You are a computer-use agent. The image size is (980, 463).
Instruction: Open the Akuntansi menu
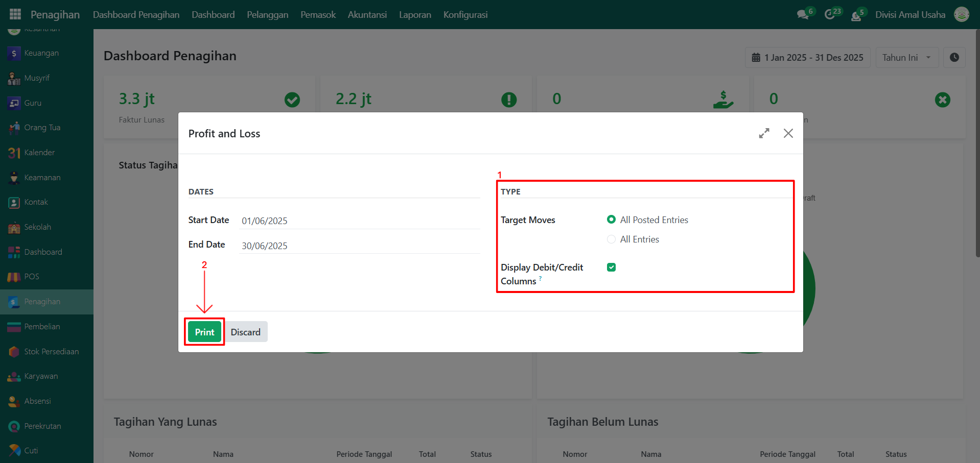[367, 15]
